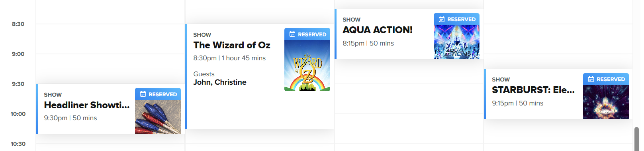Click the calendar icon on STARBURST badge
Image resolution: width=644 pixels, height=151 pixels.
click(591, 79)
